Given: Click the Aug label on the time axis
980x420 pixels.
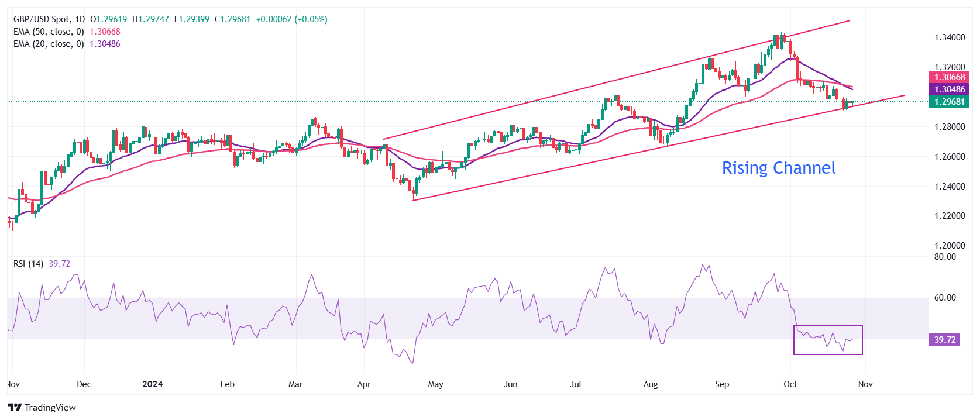Looking at the screenshot, I should click(x=650, y=384).
